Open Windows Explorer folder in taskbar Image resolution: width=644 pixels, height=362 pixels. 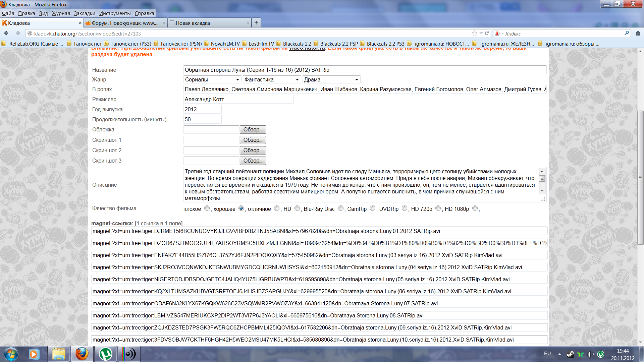coord(59,354)
